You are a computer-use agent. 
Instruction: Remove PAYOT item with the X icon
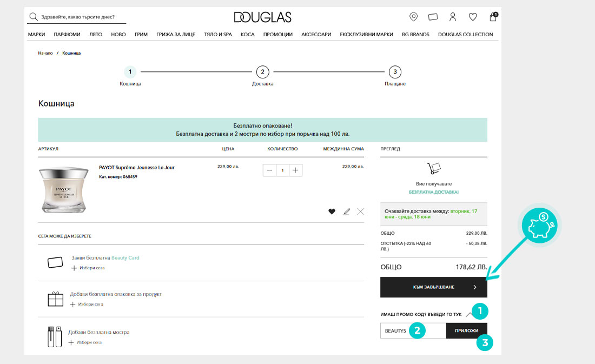tap(360, 211)
